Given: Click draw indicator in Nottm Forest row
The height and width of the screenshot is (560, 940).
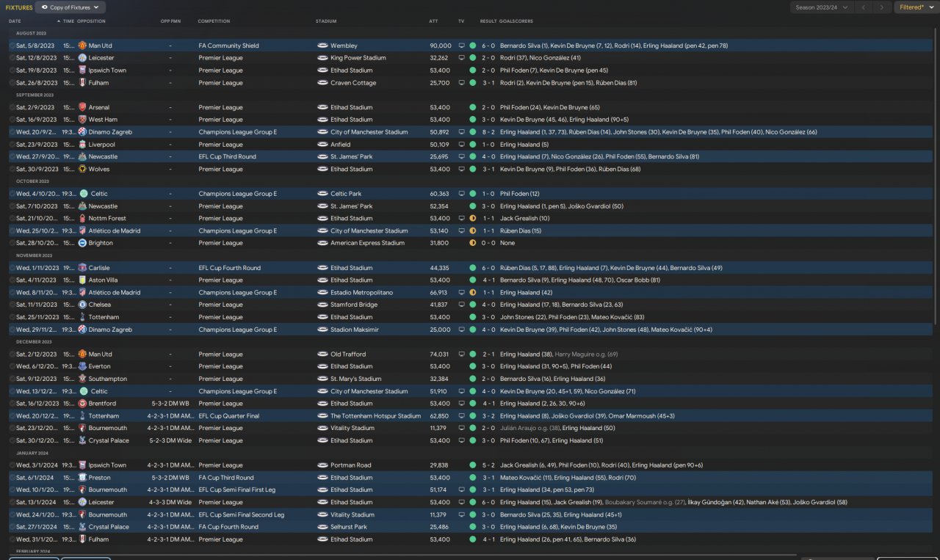Looking at the screenshot, I should tap(473, 218).
